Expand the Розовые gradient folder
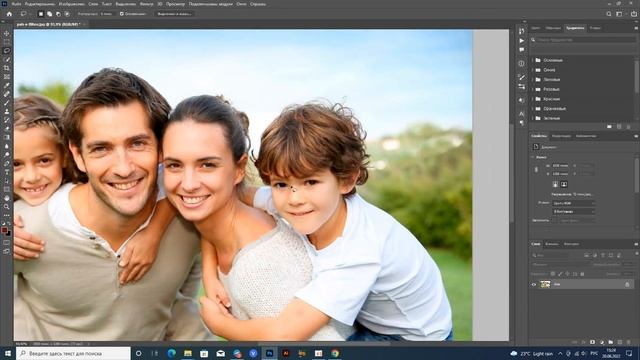This screenshot has height=360, width=640. click(533, 89)
